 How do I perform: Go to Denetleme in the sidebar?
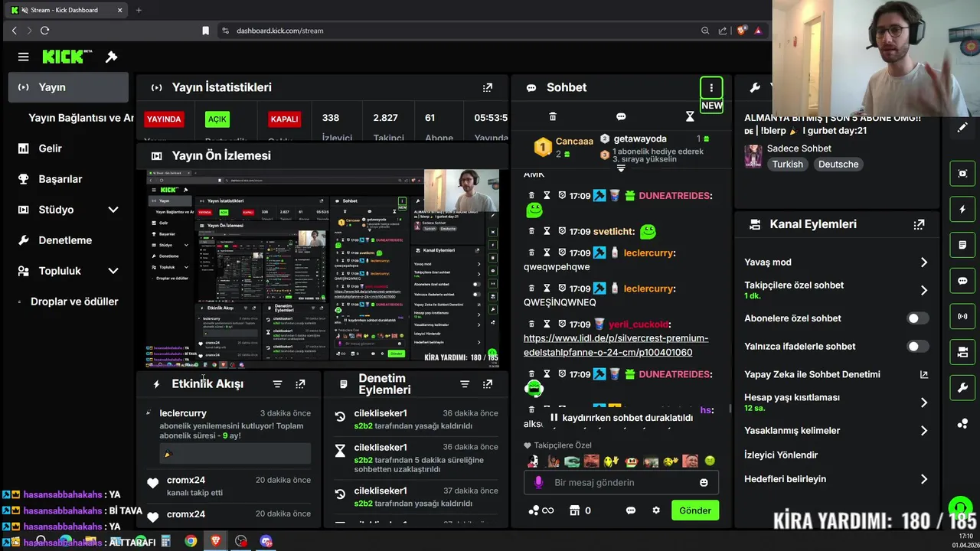69,240
